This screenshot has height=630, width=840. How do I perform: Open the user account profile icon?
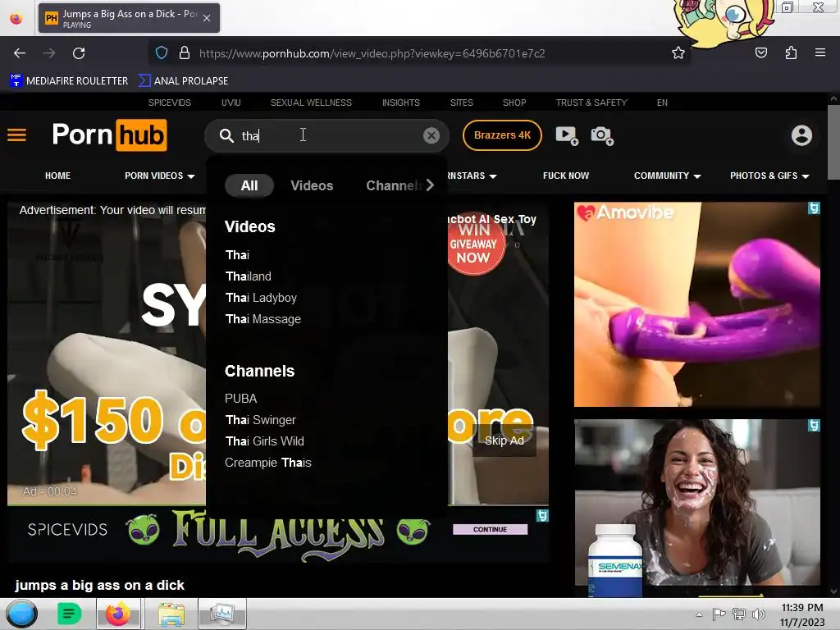point(801,135)
